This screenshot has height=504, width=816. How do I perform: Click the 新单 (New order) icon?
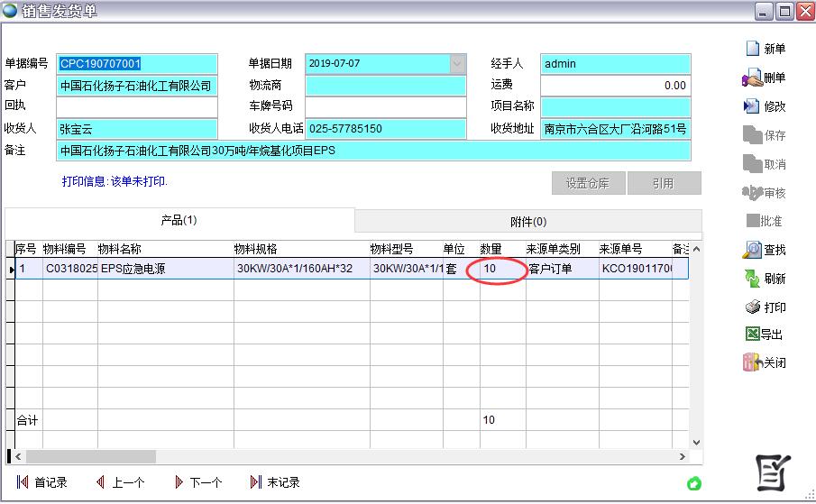coord(753,49)
